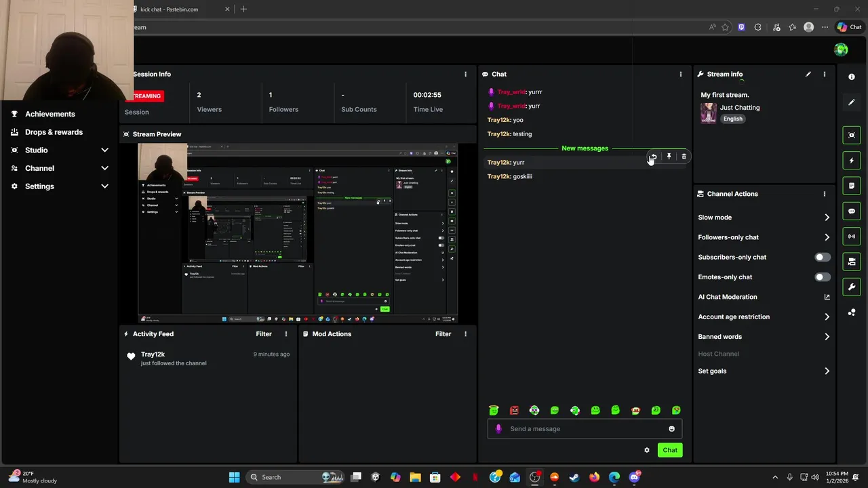Click the English language tag

click(733, 119)
